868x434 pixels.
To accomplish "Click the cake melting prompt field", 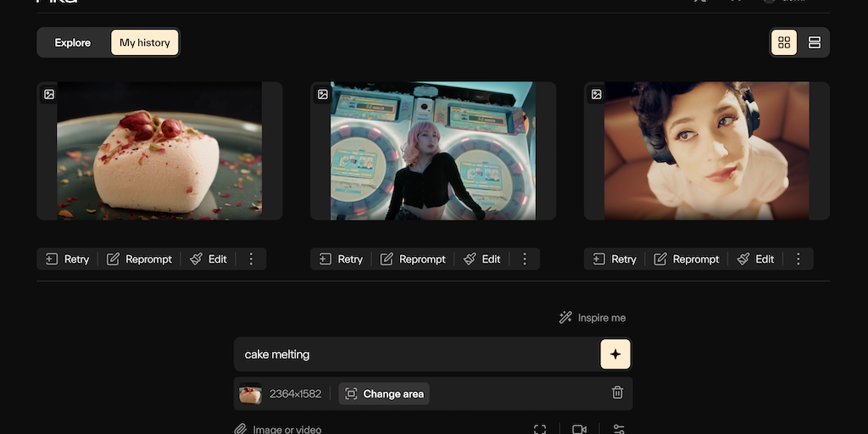I will [415, 354].
